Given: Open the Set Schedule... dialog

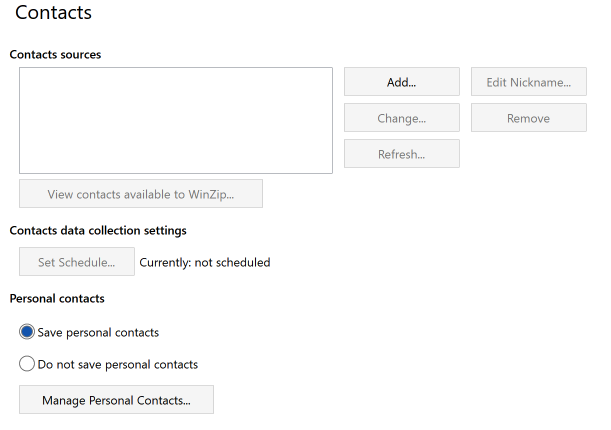Looking at the screenshot, I should click(77, 262).
